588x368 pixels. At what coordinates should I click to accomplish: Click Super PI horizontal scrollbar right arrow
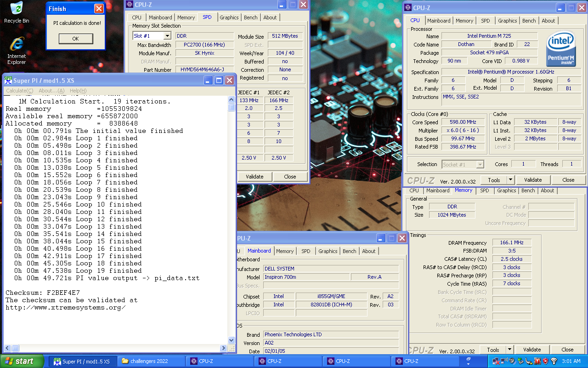click(x=225, y=347)
